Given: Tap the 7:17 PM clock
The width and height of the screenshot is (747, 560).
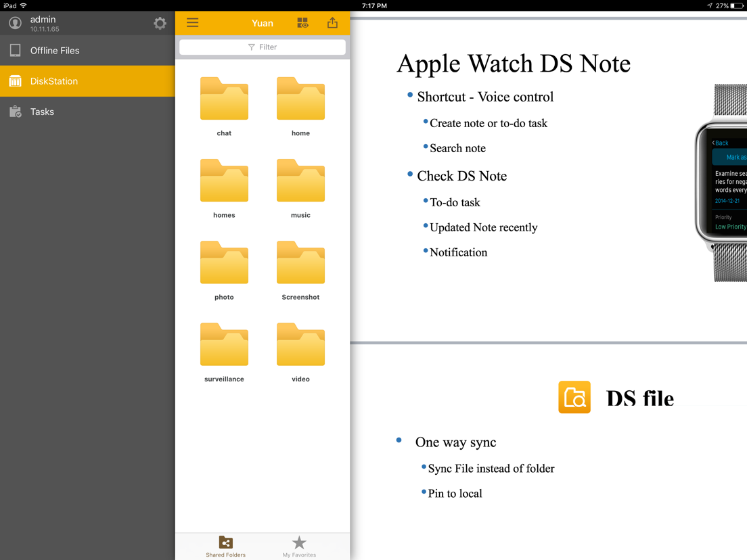Looking at the screenshot, I should (374, 5).
